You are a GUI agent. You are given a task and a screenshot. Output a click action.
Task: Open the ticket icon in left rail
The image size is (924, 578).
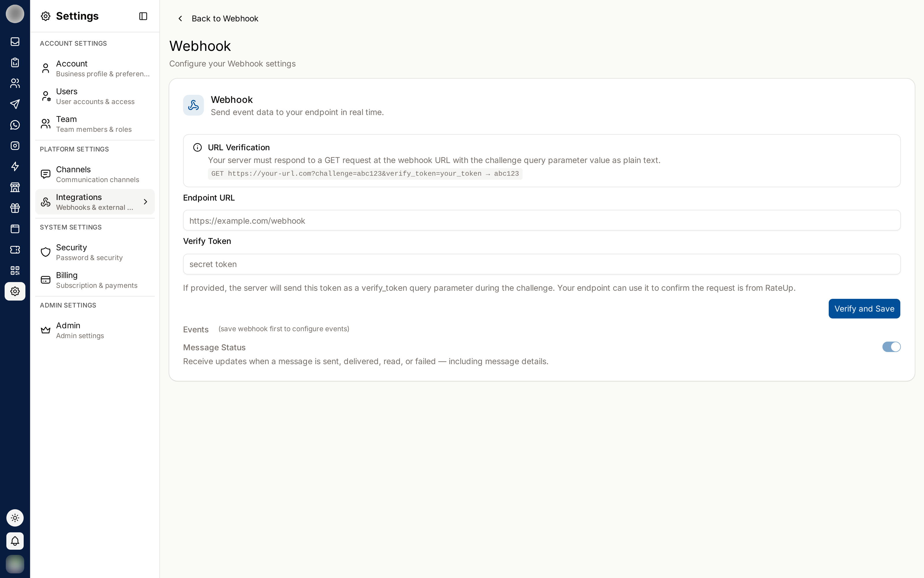(x=15, y=250)
